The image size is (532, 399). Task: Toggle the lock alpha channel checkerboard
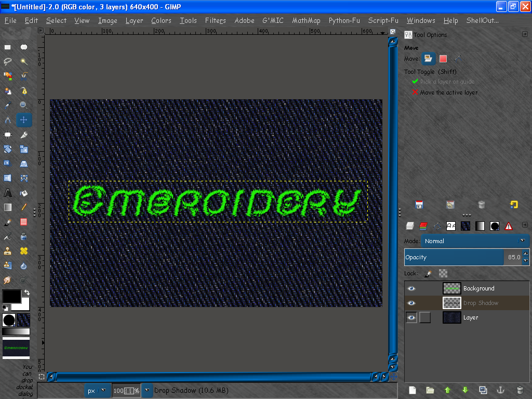point(443,273)
